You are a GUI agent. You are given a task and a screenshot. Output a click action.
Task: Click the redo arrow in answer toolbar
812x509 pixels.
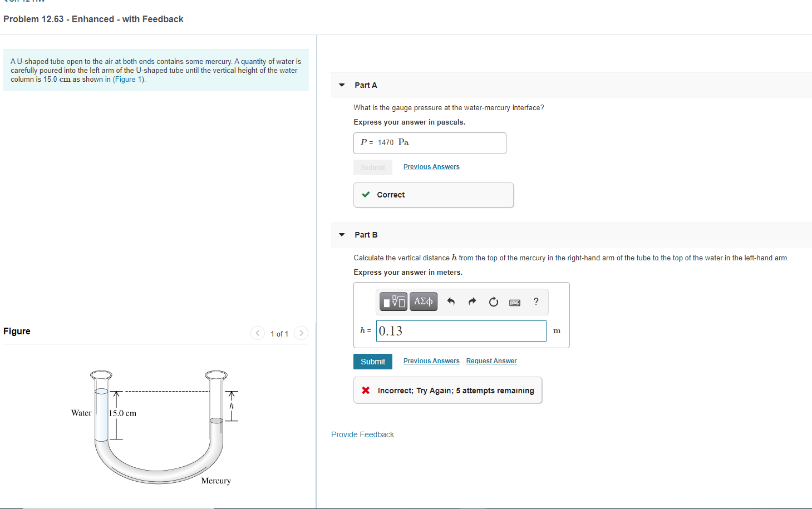point(472,302)
